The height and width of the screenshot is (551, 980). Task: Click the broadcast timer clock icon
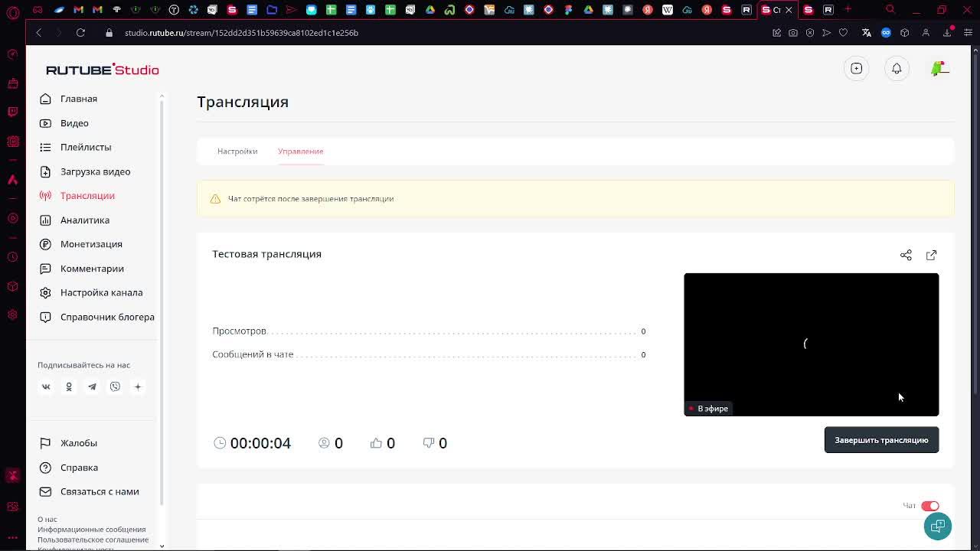tap(220, 443)
